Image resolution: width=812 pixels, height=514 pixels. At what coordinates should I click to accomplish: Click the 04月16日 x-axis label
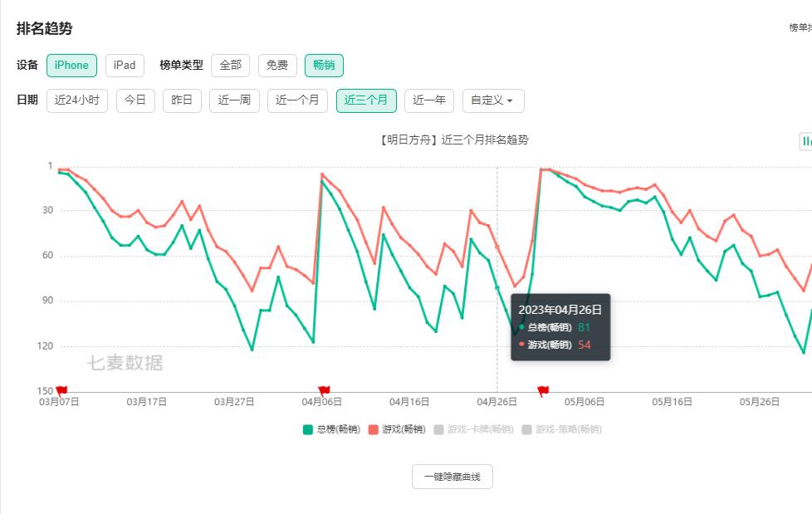tap(409, 402)
